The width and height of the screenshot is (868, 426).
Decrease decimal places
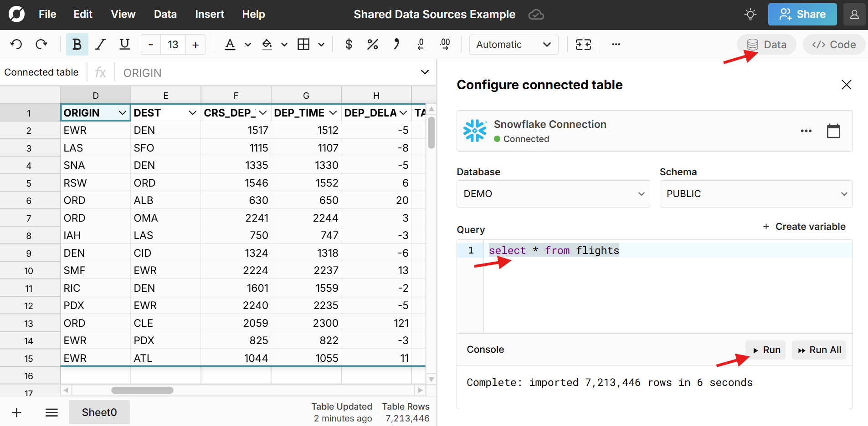420,44
